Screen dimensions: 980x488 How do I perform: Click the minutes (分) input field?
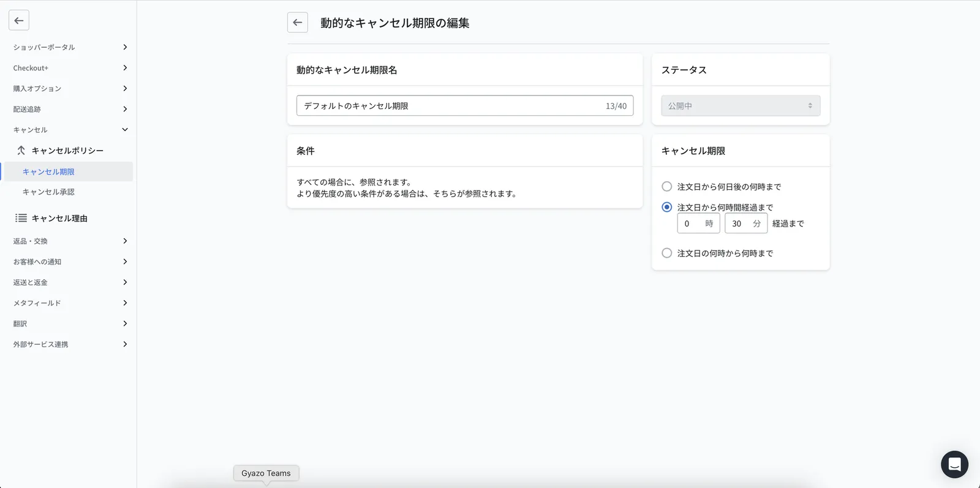pos(746,223)
